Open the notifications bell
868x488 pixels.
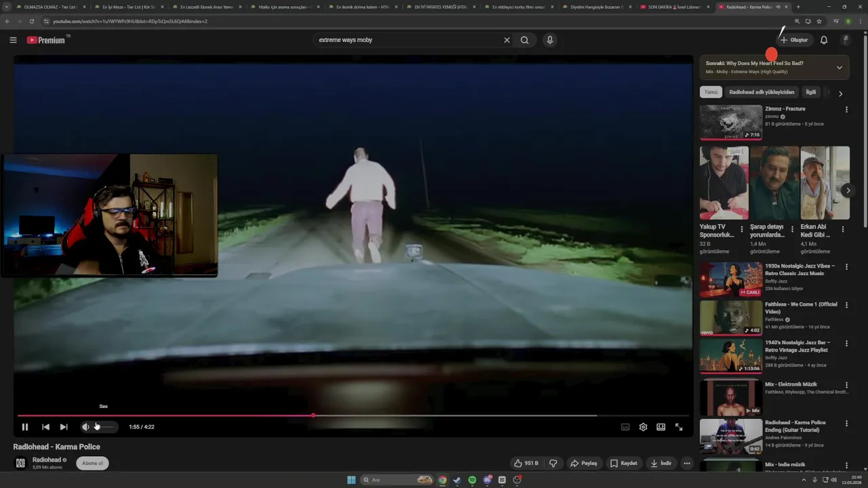[x=824, y=40]
